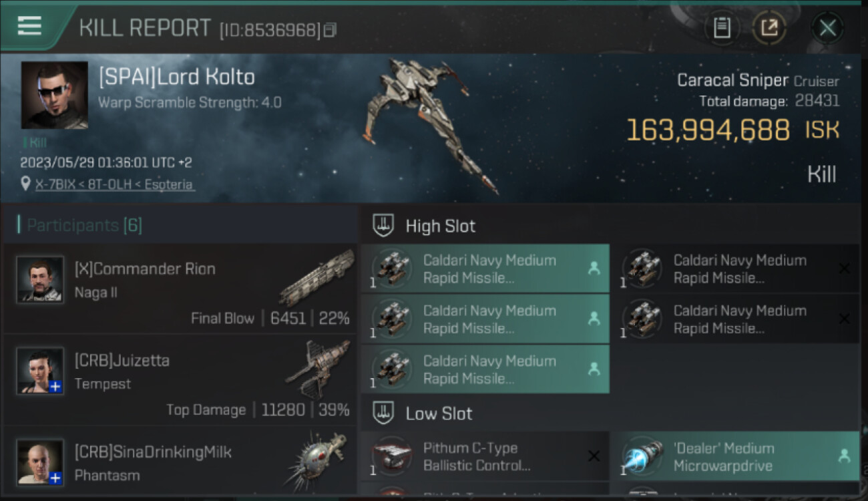
Task: View Commander Rion's portrait
Action: tap(40, 279)
